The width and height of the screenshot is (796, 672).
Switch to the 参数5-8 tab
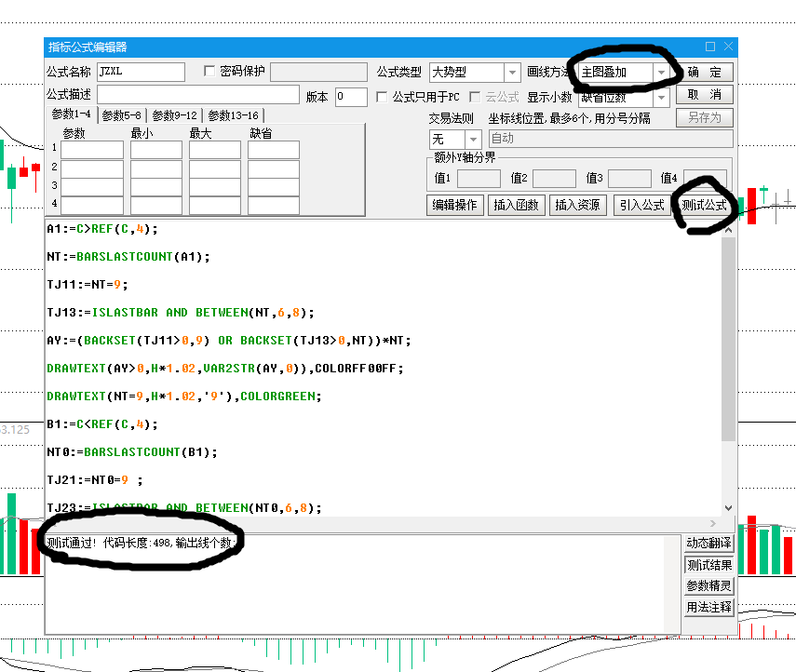[x=121, y=115]
